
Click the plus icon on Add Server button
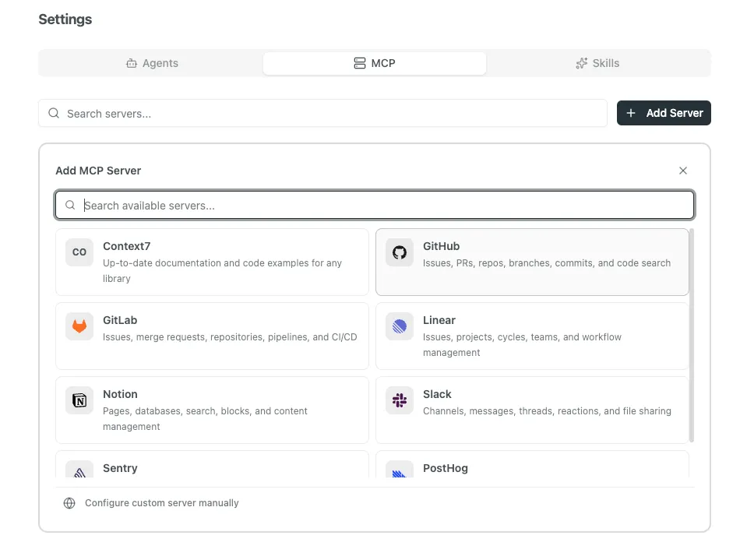pos(631,114)
